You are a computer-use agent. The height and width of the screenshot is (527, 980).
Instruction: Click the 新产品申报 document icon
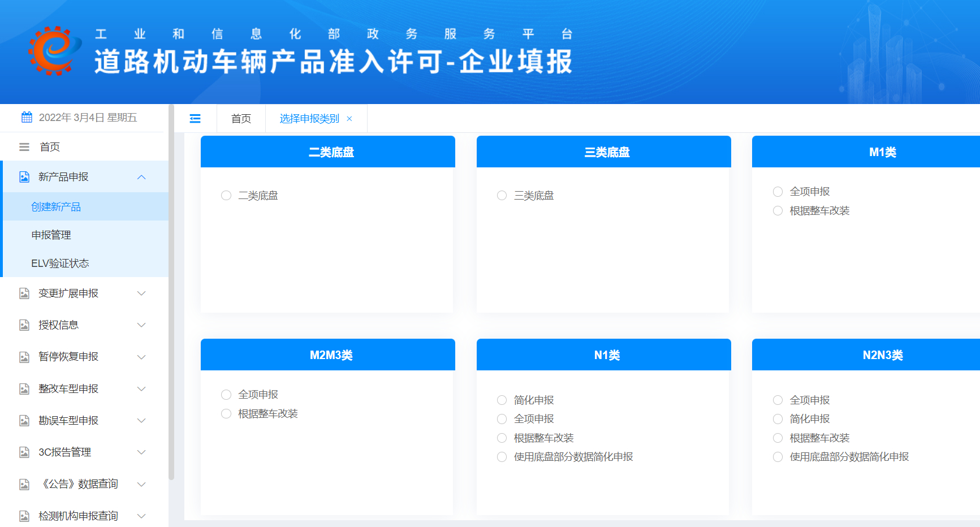(23, 176)
